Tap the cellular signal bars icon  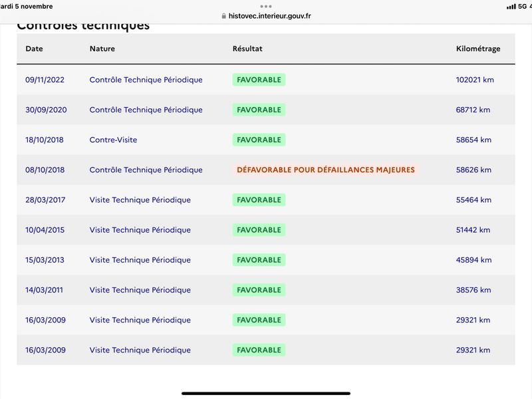coord(511,7)
